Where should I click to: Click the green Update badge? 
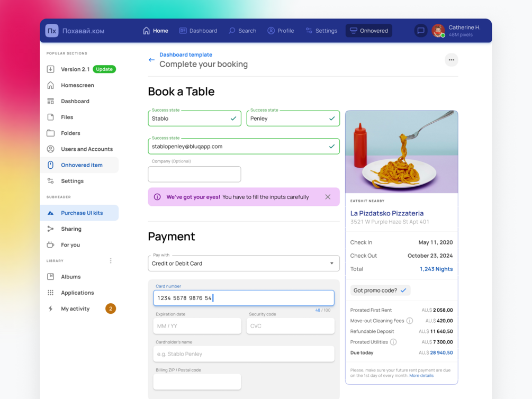(104, 69)
